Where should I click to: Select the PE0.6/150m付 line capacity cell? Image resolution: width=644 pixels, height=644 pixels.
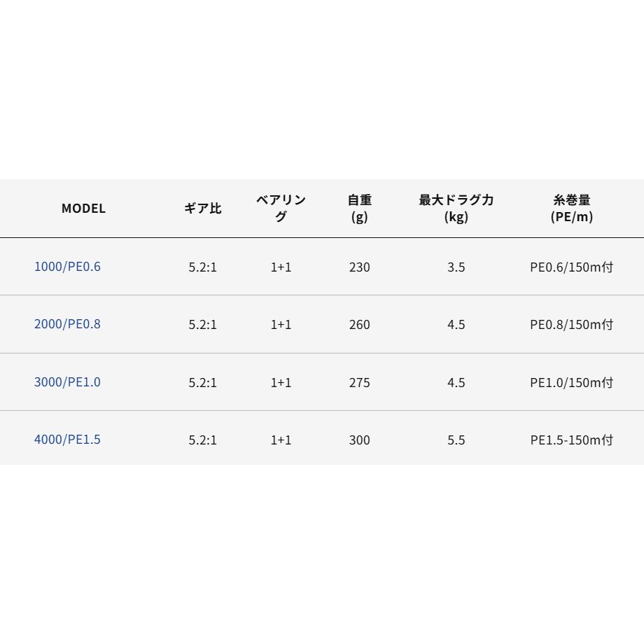[572, 267]
